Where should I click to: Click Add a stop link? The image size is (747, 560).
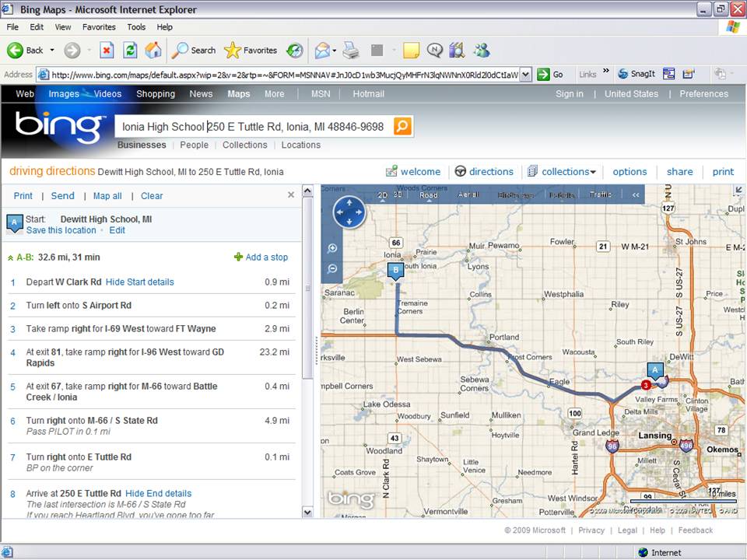[x=261, y=257]
